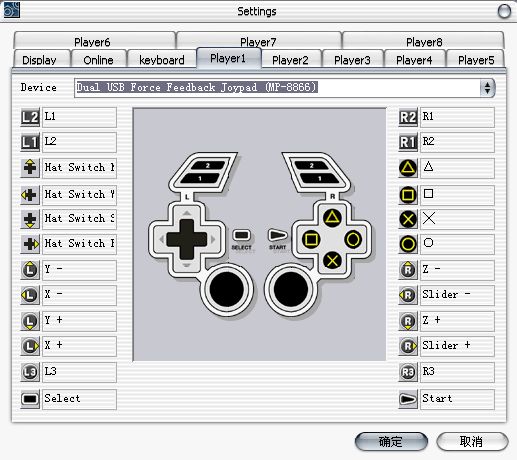517x460 pixels.
Task: Switch to the Player2 tab
Action: [291, 59]
